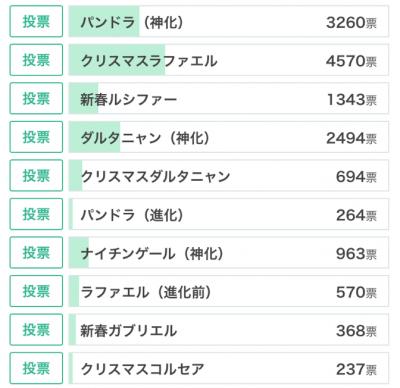
Task: Vote for パンドラ（神化）
Action: (x=36, y=21)
